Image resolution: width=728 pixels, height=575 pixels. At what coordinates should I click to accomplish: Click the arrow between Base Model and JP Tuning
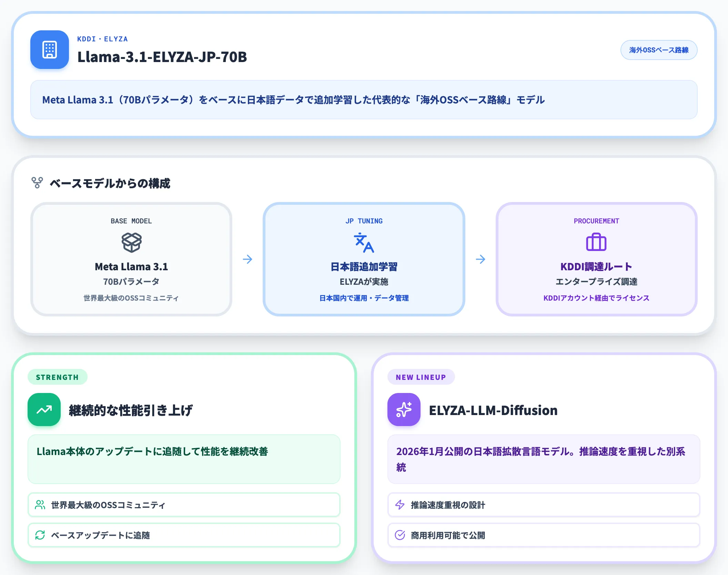pos(247,259)
